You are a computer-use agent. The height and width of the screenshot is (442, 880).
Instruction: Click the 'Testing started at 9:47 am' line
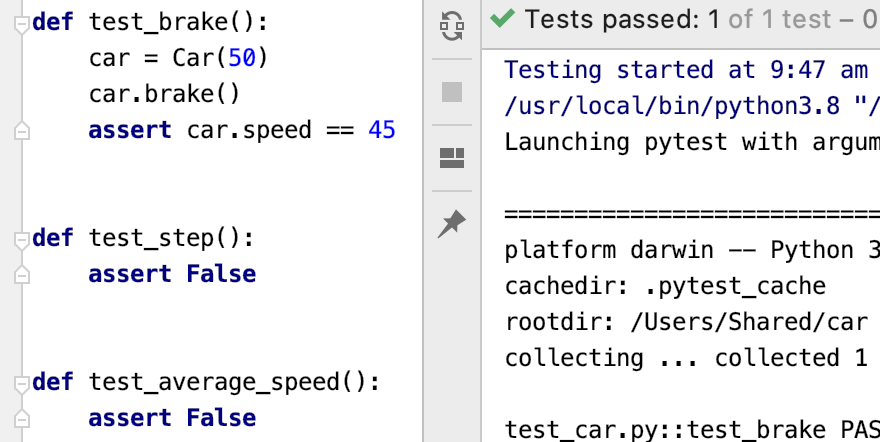pos(686,70)
